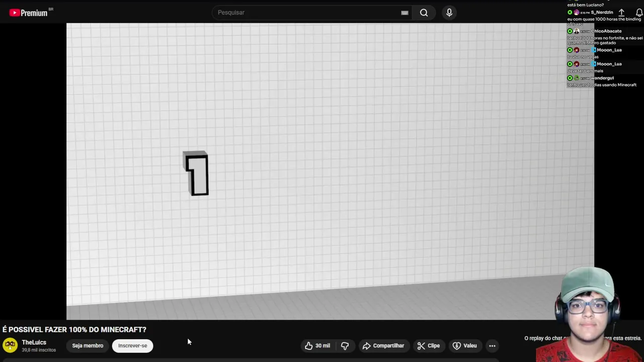Viewport: 644px width, 362px height.
Task: Click video title É POSSIVEL FAZER 100% DO MINECRAFT?
Action: click(74, 329)
